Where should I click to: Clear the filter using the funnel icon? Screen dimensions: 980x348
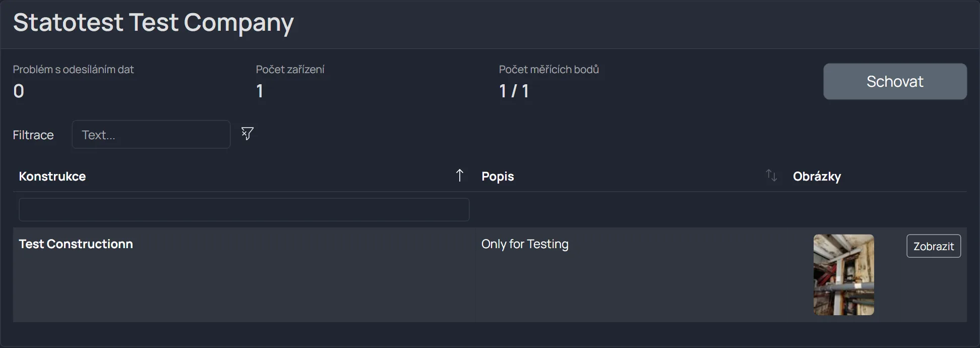[247, 134]
